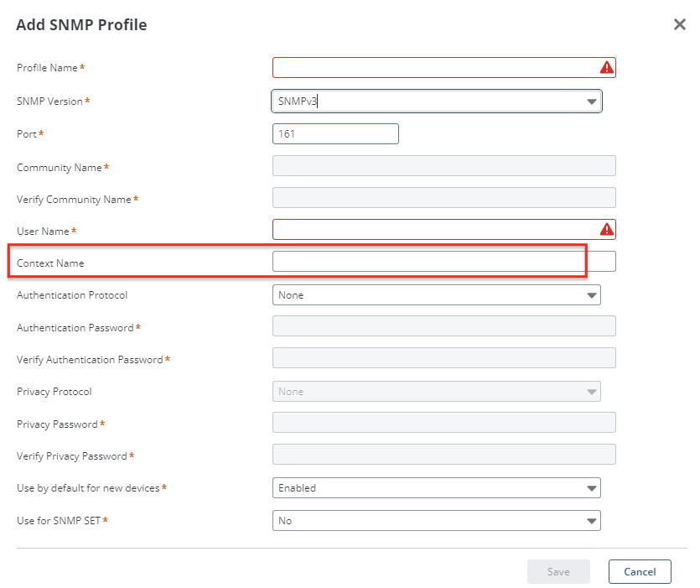Click the Cancel button
This screenshot has height=588, width=700.
[x=640, y=572]
